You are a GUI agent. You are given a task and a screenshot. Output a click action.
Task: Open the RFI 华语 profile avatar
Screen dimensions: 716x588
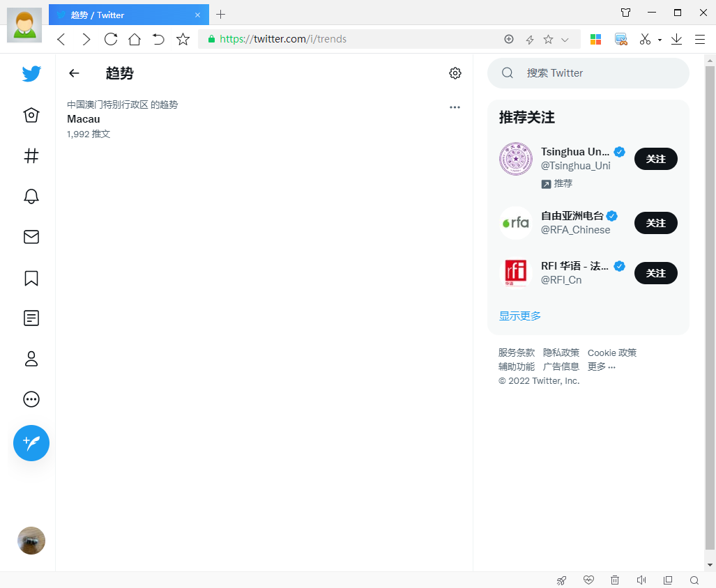pyautogui.click(x=515, y=273)
